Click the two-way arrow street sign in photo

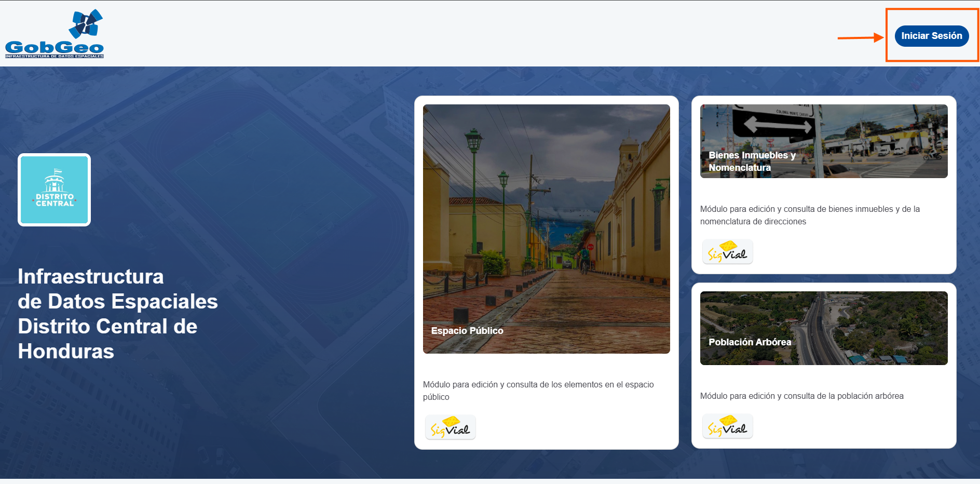point(777,125)
